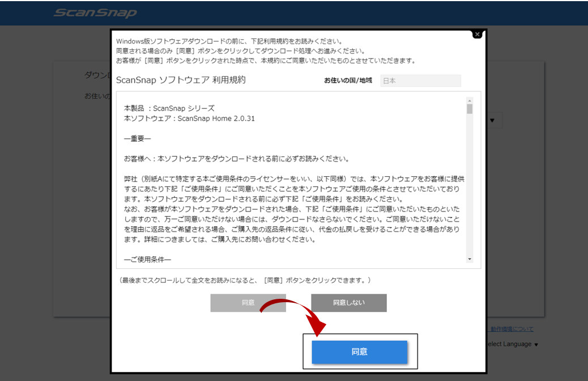The width and height of the screenshot is (588, 381).
Task: Click the ーご使用条件ー section heading text
Action: 147,260
